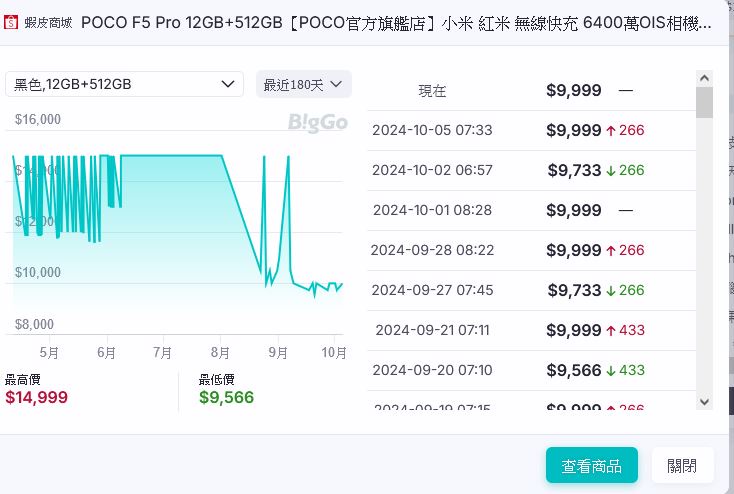Click the Shopee store icon in title
This screenshot has height=494, width=734.
point(12,22)
